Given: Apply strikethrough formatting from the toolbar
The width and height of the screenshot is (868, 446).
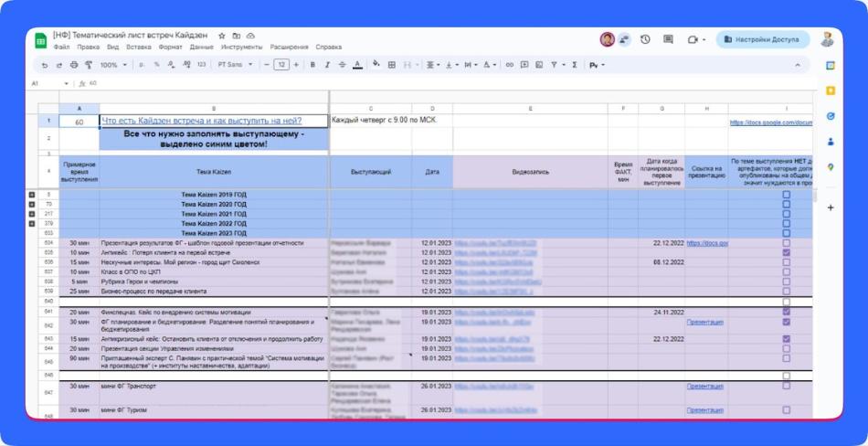Looking at the screenshot, I should click(x=342, y=65).
